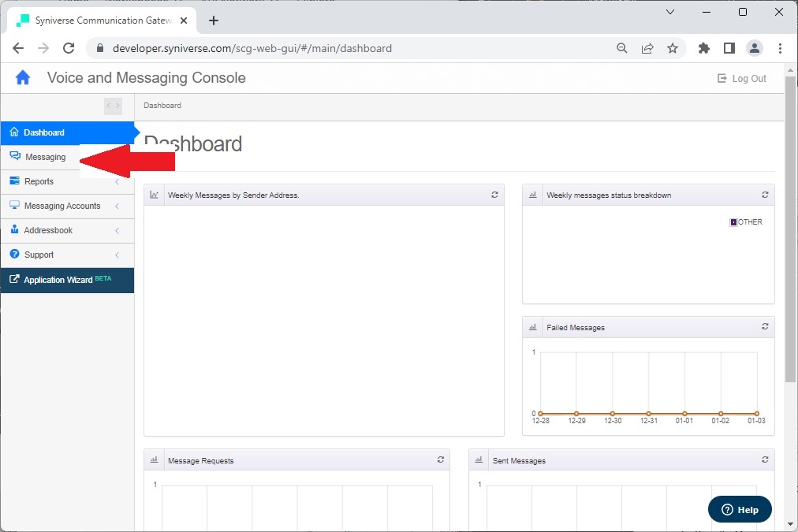
Task: Open the browser profile avatar
Action: pyautogui.click(x=754, y=48)
